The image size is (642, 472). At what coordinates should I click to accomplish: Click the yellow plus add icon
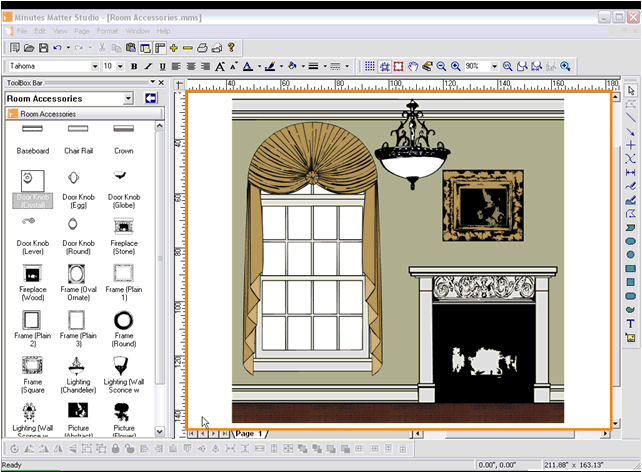click(173, 47)
